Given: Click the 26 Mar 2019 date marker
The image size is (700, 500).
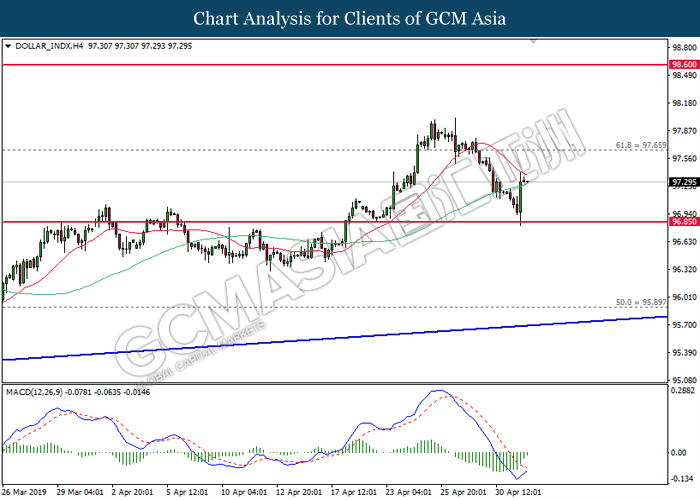Looking at the screenshot, I should 25,492.
